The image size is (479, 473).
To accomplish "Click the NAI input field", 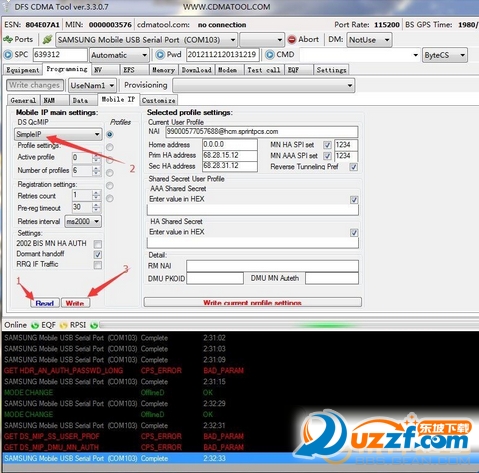I will point(262,132).
